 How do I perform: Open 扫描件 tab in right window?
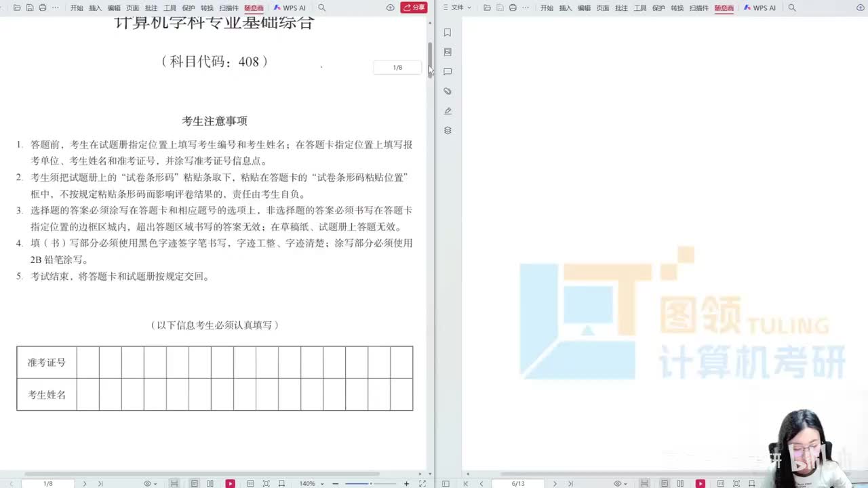pos(699,8)
